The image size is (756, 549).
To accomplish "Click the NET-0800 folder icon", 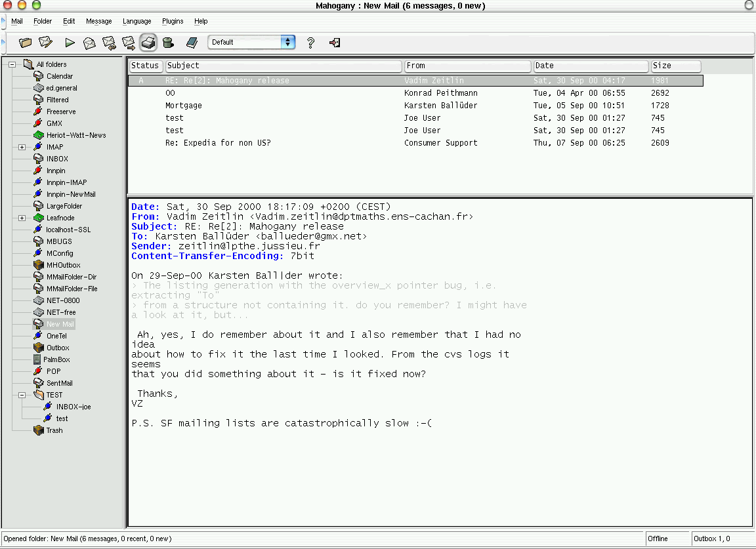I will click(x=39, y=300).
